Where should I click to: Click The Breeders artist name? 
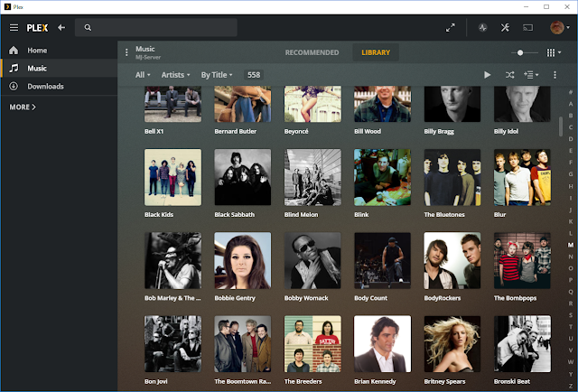(x=303, y=381)
